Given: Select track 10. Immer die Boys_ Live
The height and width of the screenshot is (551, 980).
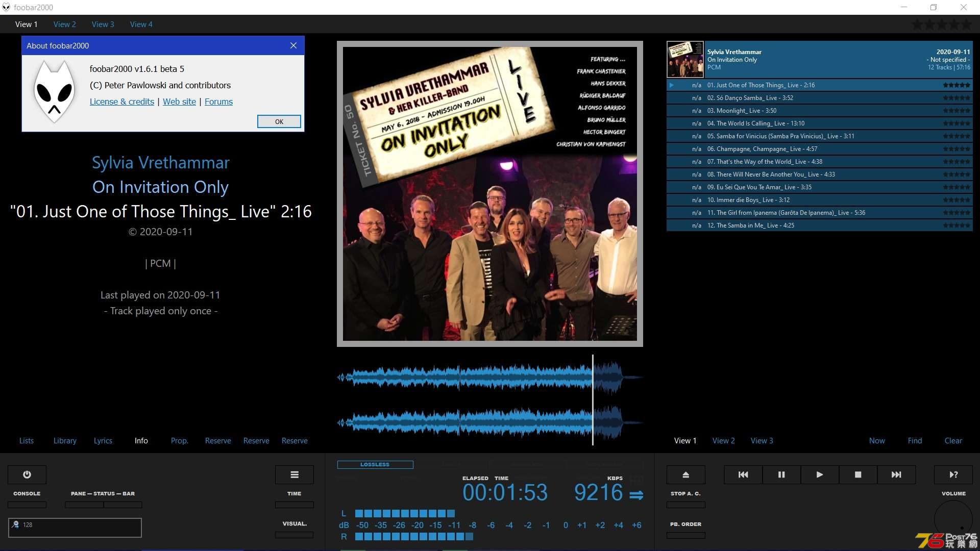Looking at the screenshot, I should point(819,200).
